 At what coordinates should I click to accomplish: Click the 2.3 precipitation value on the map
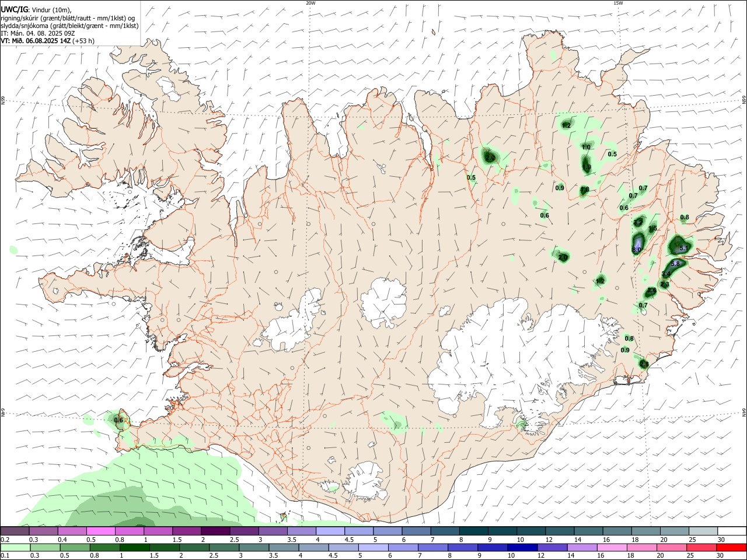point(664,284)
